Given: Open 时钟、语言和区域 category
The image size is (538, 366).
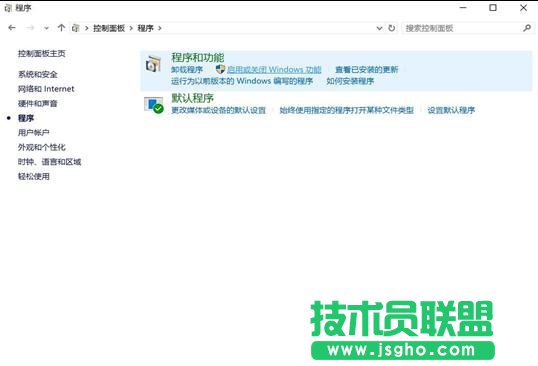Looking at the screenshot, I should [49, 162].
